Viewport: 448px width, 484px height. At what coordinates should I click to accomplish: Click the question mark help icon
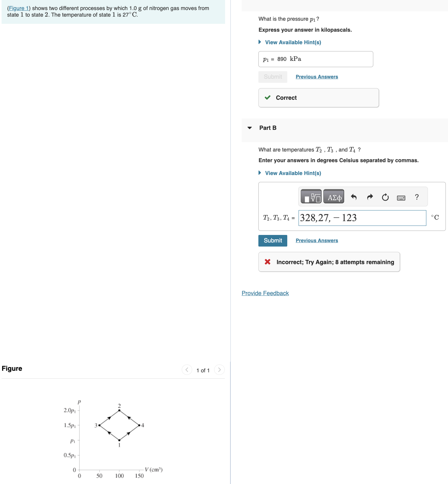(x=417, y=197)
